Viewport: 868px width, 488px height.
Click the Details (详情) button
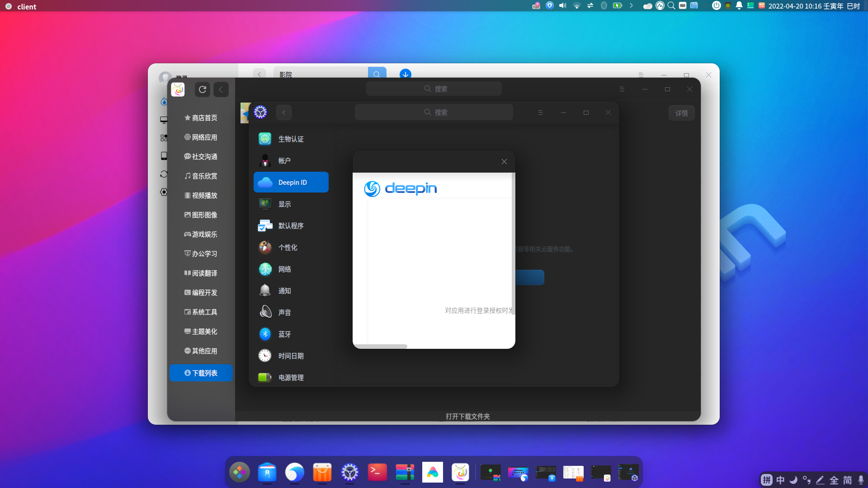(x=681, y=113)
